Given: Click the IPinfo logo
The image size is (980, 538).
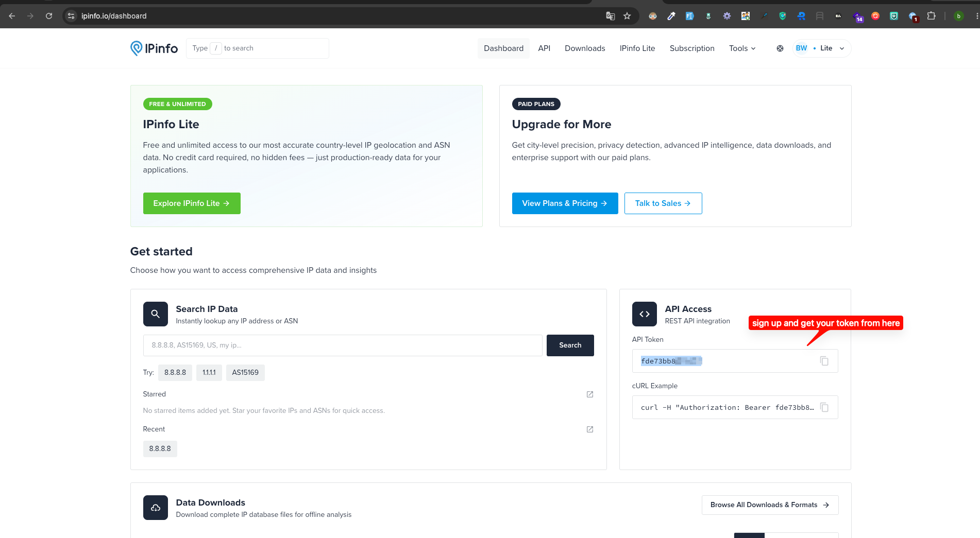Looking at the screenshot, I should (154, 48).
